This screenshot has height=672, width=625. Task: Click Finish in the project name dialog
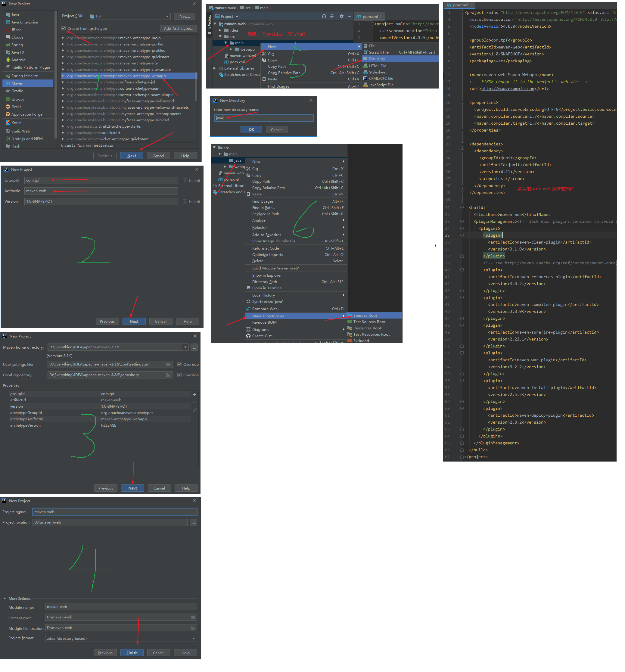click(x=132, y=653)
